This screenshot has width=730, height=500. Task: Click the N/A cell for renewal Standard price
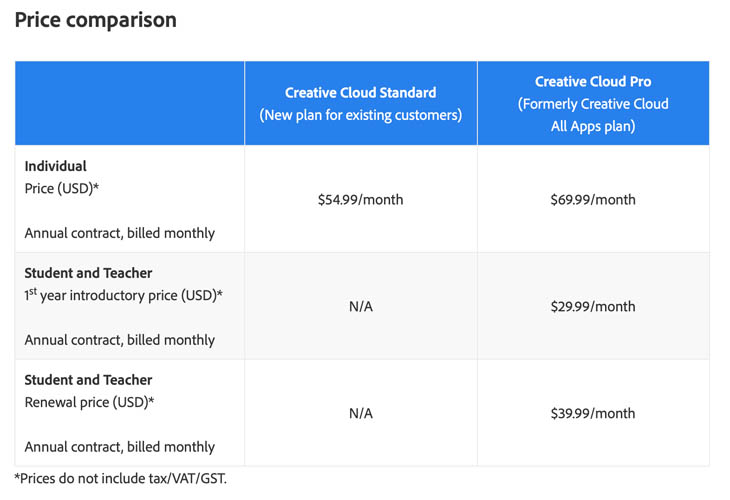click(361, 413)
